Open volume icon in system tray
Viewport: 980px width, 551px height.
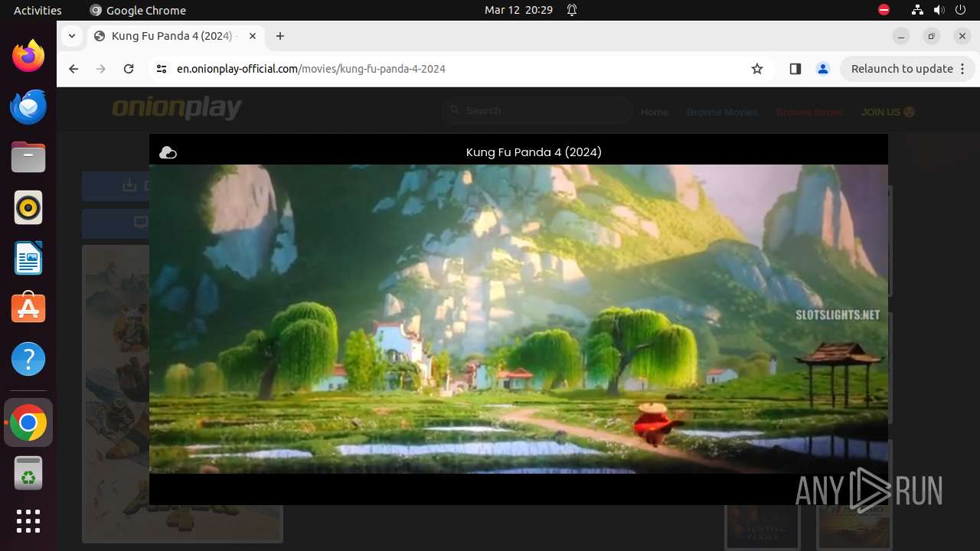939,10
